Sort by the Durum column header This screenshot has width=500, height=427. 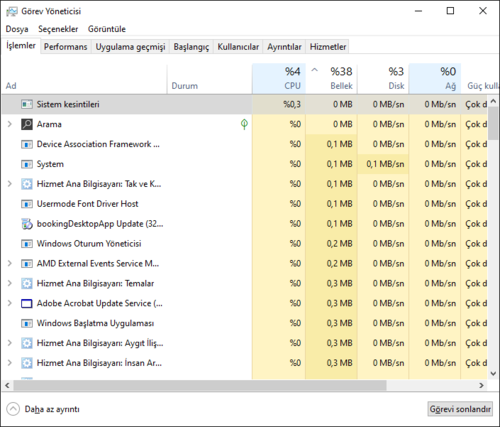(x=209, y=79)
